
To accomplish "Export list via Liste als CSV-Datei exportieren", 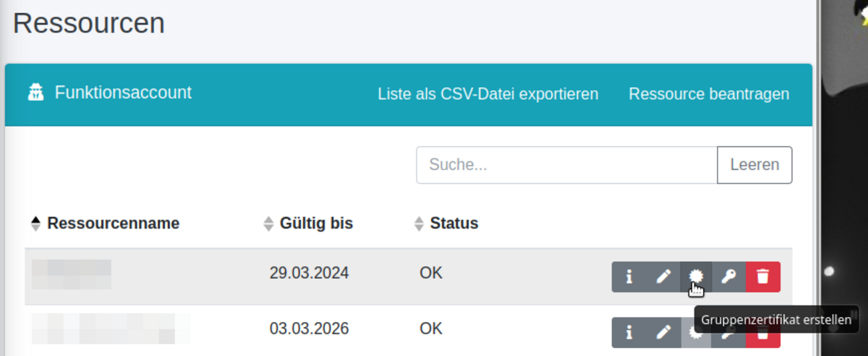I will click(x=488, y=94).
